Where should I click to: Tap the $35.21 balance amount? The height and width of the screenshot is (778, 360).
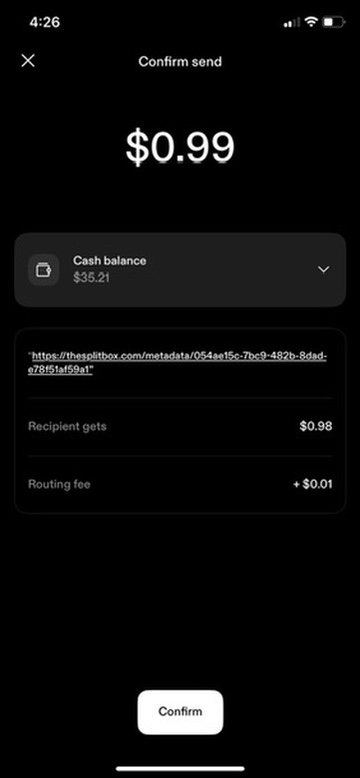91,278
